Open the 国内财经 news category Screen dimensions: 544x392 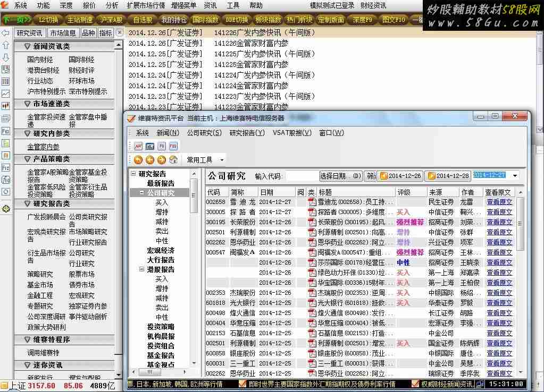(x=40, y=59)
